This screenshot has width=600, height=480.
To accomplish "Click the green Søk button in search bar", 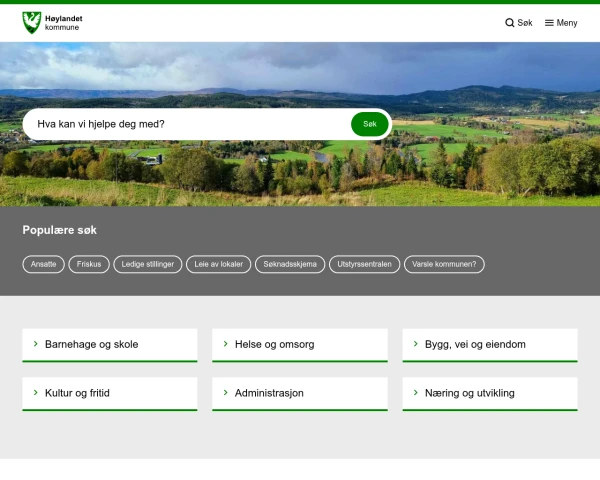I will [370, 124].
